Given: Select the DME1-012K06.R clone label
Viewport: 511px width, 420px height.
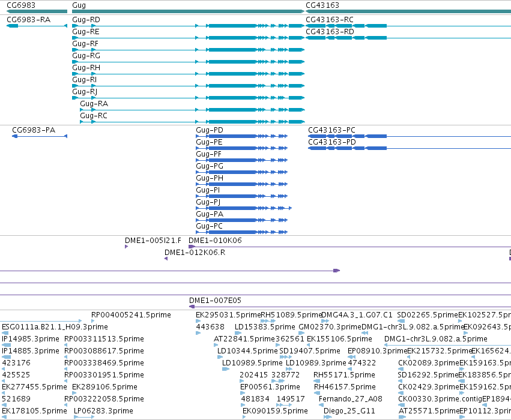Looking at the screenshot, I should tap(195, 253).
